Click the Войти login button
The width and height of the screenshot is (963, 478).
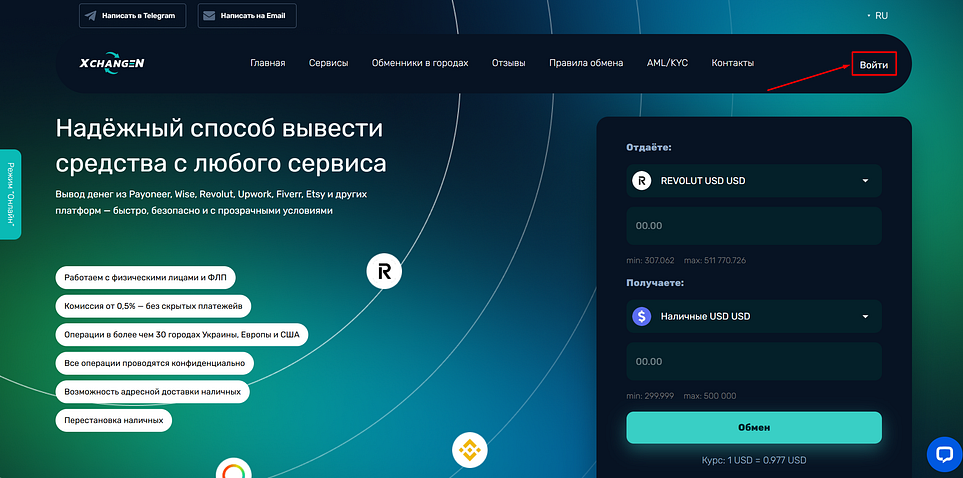pyautogui.click(x=873, y=65)
